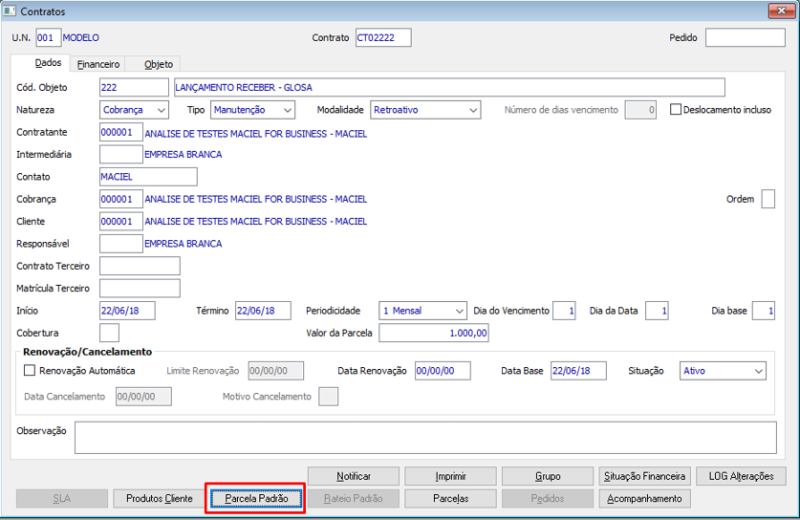Click the Rateio Padrão button
Image resolution: width=800 pixels, height=520 pixels.
(354, 499)
